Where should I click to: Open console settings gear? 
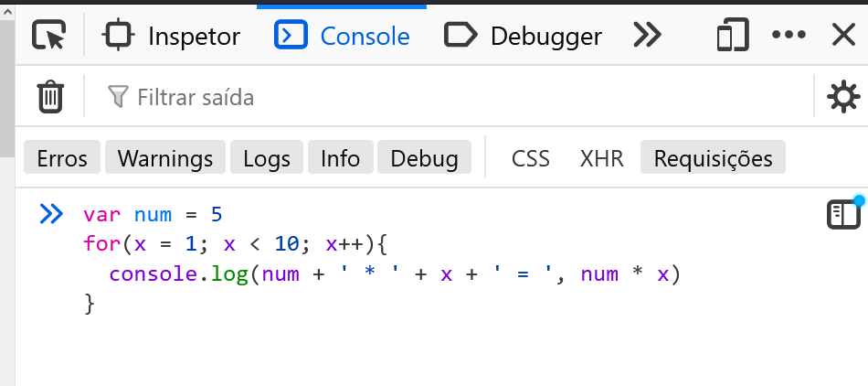[842, 96]
